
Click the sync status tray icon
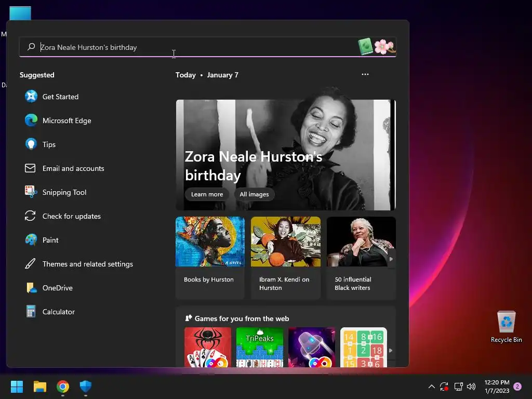point(444,387)
